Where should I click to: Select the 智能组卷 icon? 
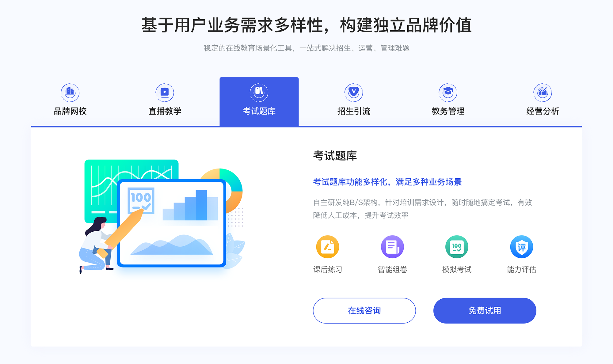[x=390, y=249]
